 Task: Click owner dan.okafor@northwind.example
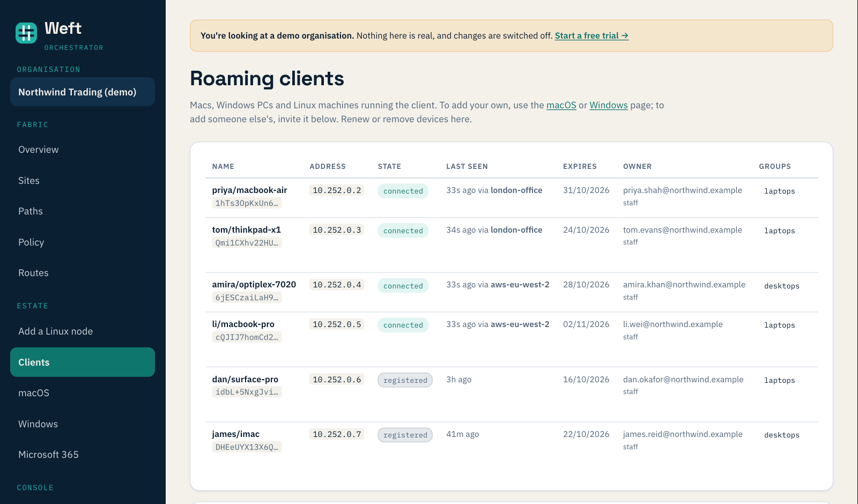click(683, 380)
